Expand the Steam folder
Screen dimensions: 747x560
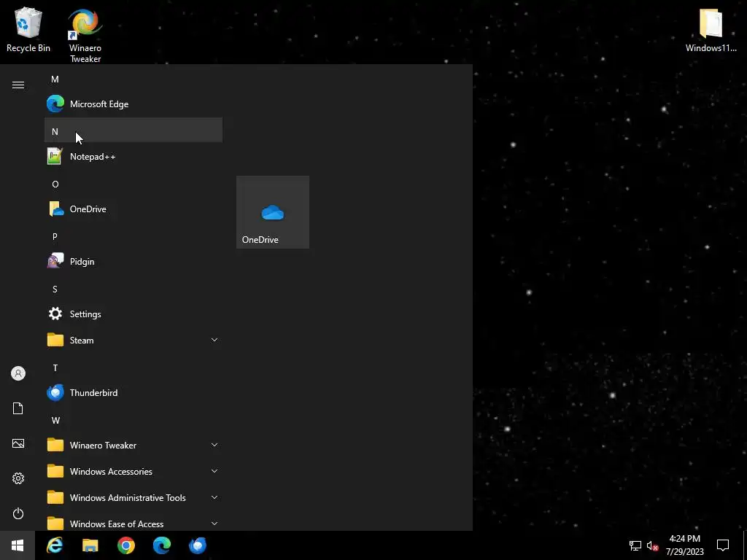[x=133, y=340]
